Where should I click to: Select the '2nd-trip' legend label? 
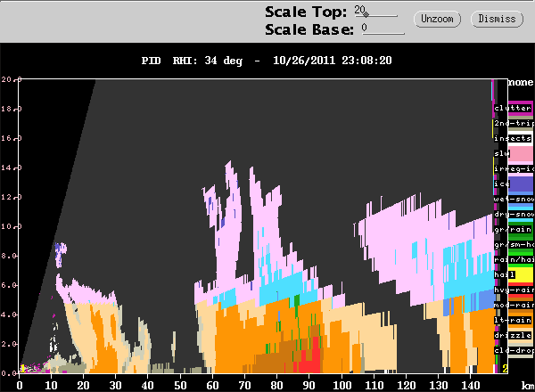pos(514,123)
